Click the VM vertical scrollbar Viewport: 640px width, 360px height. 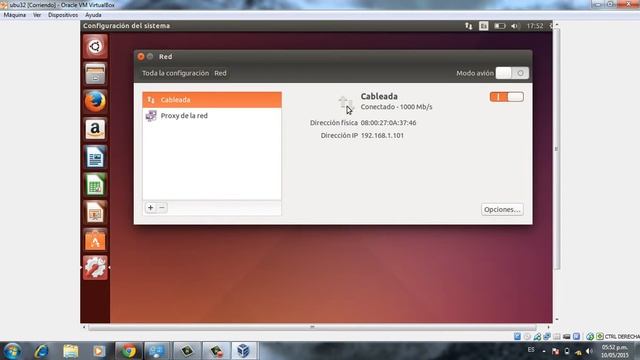556,149
